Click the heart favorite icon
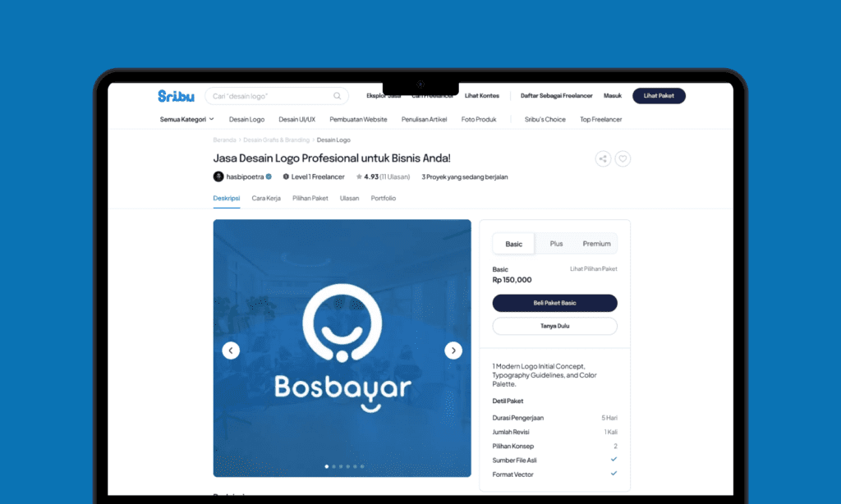The height and width of the screenshot is (504, 841). [x=623, y=159]
